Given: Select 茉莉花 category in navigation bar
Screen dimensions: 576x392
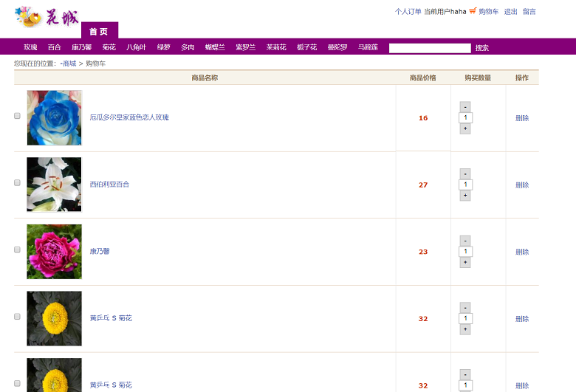Looking at the screenshot, I should click(x=276, y=47).
